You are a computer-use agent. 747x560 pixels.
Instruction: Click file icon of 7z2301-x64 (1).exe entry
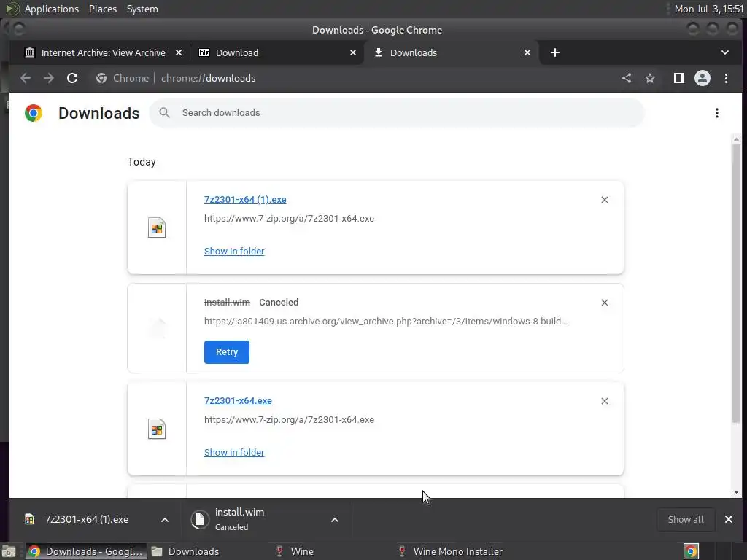coord(157,227)
